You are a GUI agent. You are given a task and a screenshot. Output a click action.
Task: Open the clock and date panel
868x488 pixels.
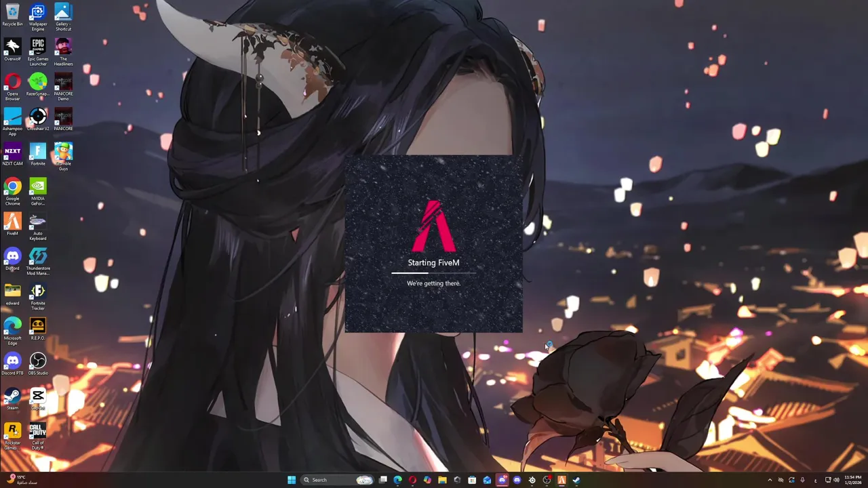click(853, 480)
